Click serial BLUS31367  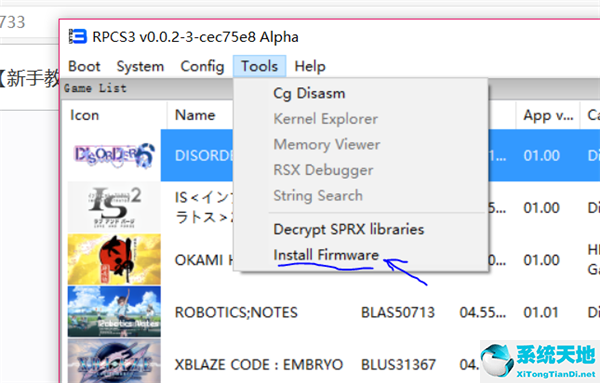[398, 365]
